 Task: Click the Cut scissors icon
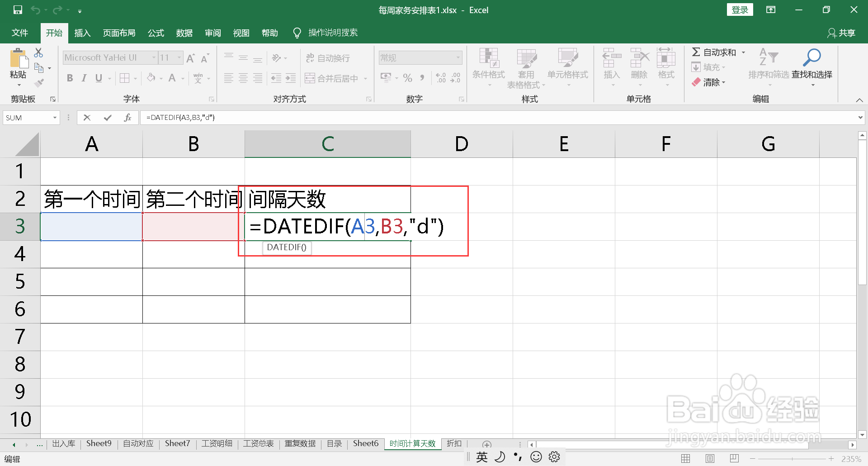point(38,52)
